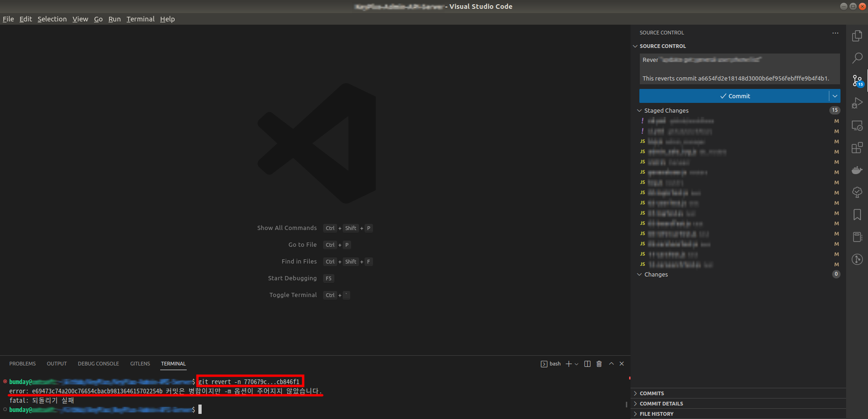Image resolution: width=868 pixels, height=419 pixels.
Task: Open the Explorer view in activity bar
Action: tap(857, 36)
